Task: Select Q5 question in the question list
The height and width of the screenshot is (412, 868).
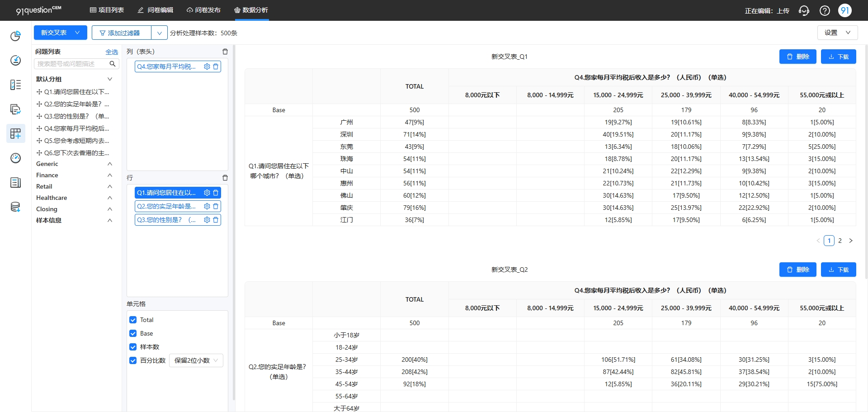Action: (73, 141)
